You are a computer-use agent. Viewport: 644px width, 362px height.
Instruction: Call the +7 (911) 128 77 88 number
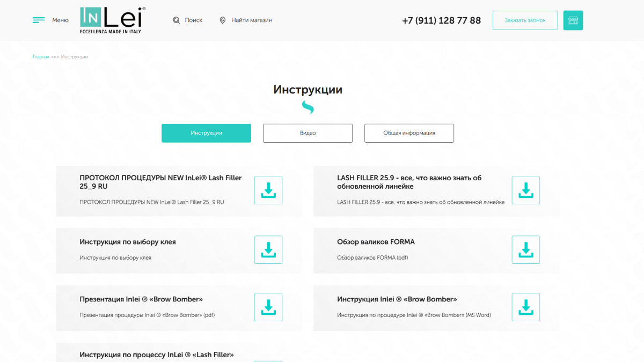coord(441,20)
